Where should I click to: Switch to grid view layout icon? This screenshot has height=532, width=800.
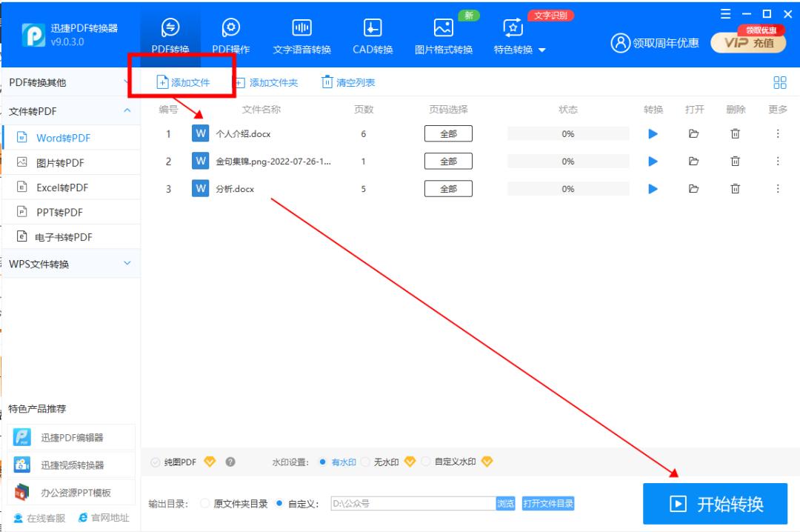click(x=779, y=82)
